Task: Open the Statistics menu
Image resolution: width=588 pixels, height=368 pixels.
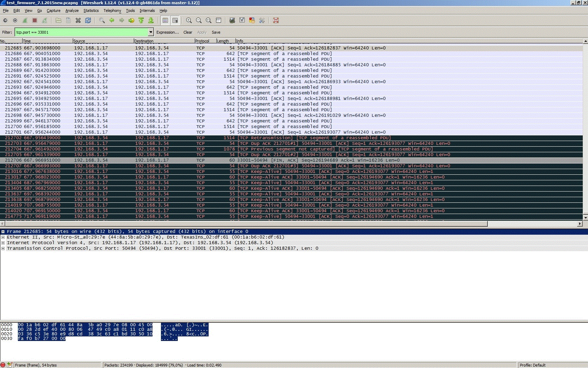Action: (91, 11)
